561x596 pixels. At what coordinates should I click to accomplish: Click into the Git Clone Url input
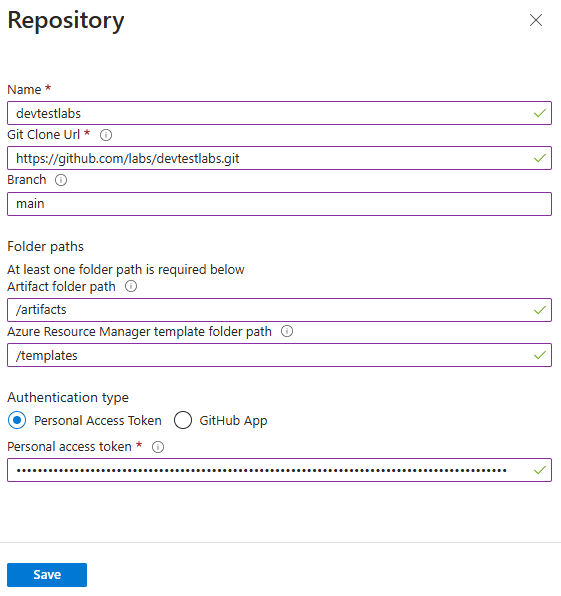tap(279, 158)
